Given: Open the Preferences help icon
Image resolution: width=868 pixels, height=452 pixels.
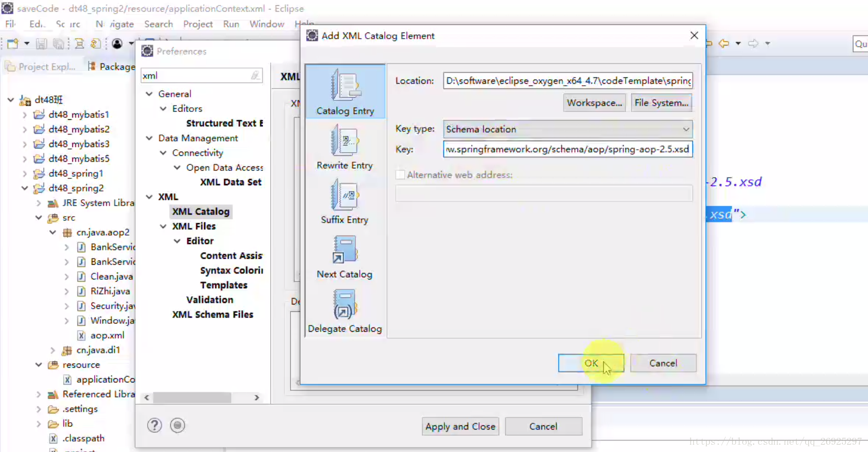Looking at the screenshot, I should pyautogui.click(x=154, y=425).
